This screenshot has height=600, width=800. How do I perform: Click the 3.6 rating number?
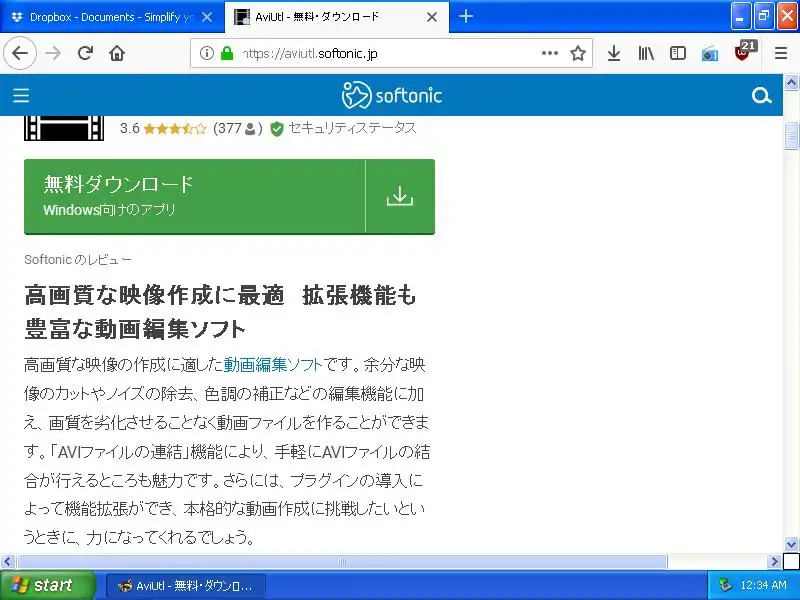coord(130,128)
